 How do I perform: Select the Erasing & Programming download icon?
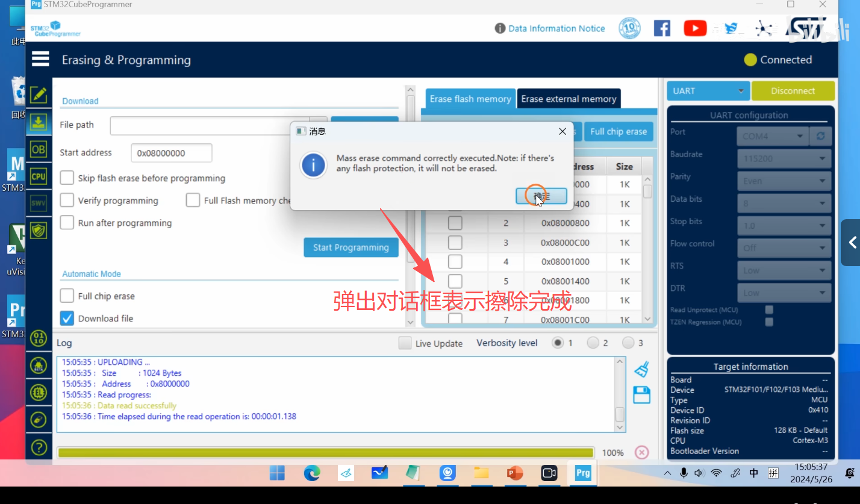pos(39,123)
